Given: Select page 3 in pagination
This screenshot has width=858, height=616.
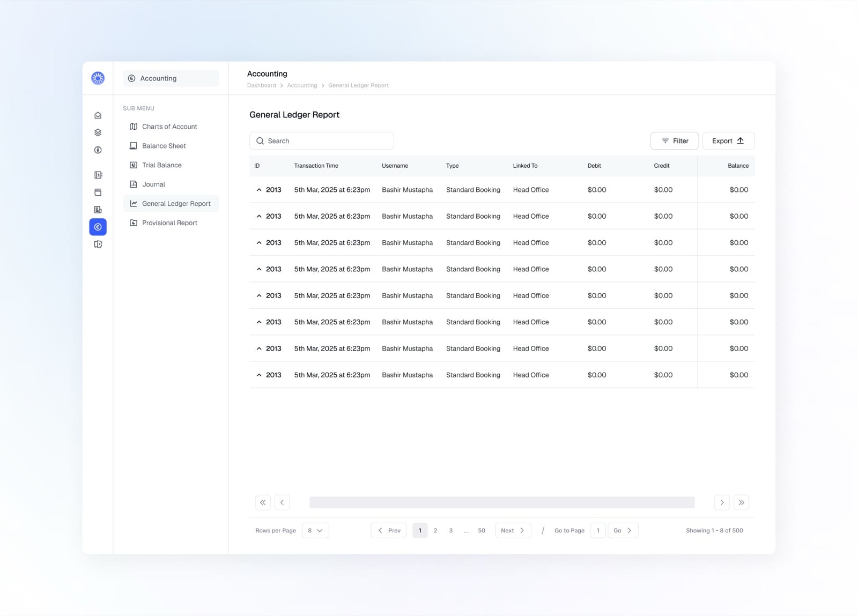Looking at the screenshot, I should 451,530.
